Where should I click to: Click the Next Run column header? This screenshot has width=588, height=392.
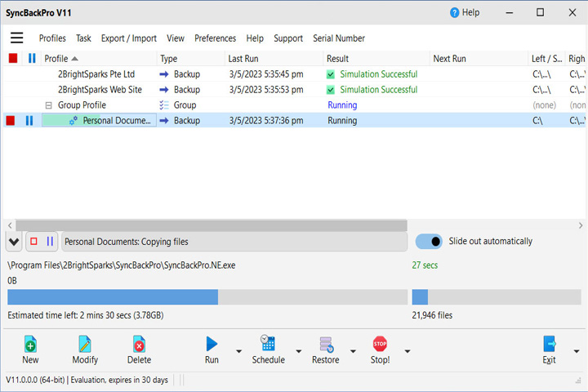click(479, 59)
